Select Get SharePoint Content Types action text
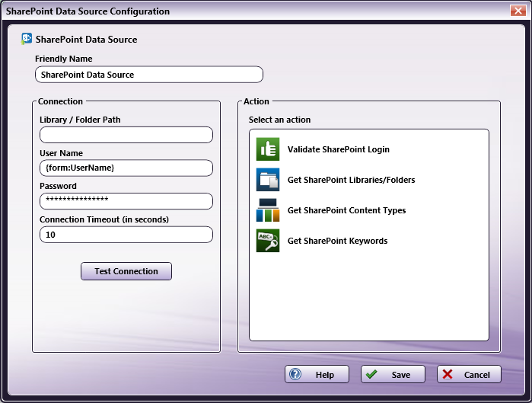The height and width of the screenshot is (403, 532). [346, 210]
